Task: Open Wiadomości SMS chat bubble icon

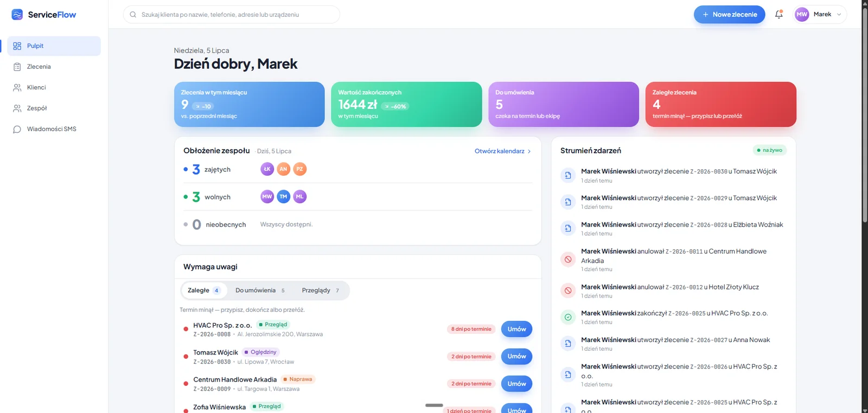Action: (x=17, y=129)
